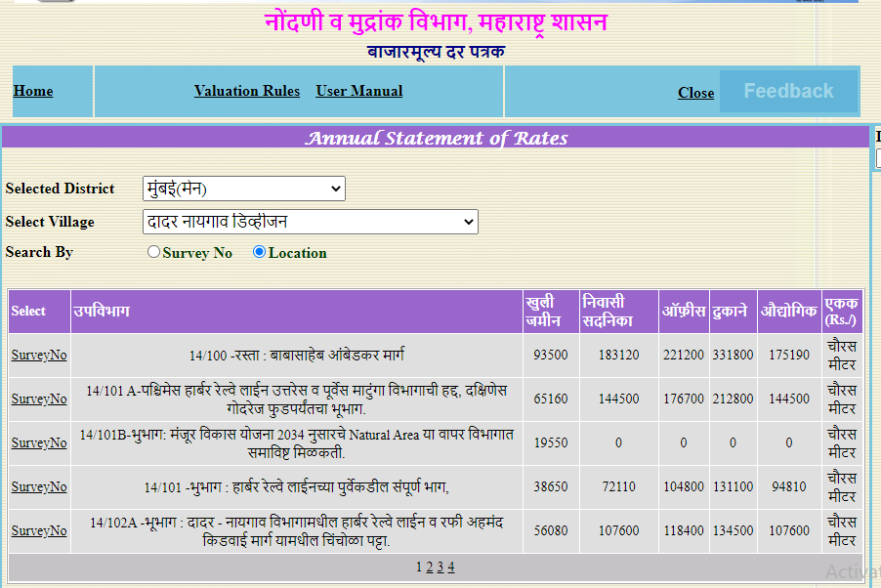Click the value 134500

pos(733,530)
